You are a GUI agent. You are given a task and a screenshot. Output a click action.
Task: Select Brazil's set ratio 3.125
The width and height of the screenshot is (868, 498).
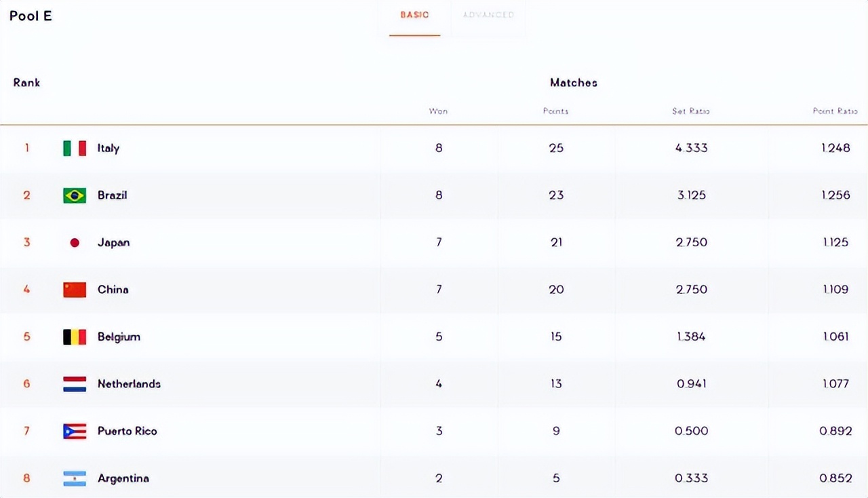[691, 195]
